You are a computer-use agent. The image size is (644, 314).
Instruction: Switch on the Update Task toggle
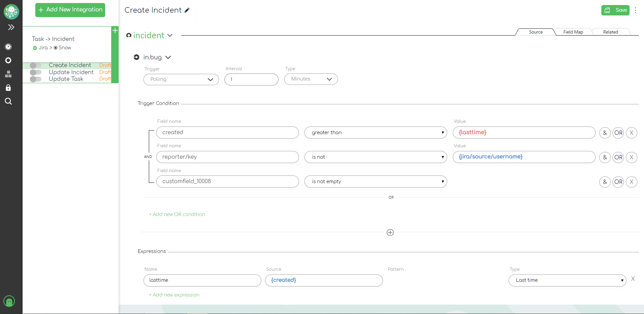pyautogui.click(x=36, y=79)
